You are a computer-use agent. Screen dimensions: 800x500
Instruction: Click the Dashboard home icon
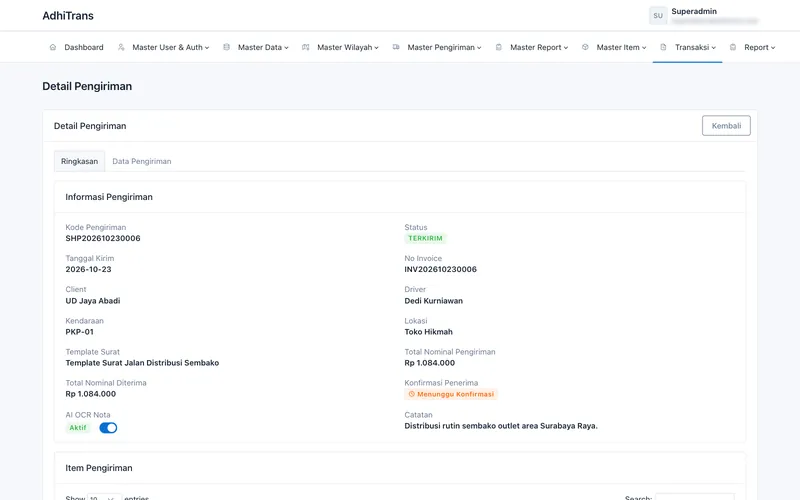coord(53,47)
